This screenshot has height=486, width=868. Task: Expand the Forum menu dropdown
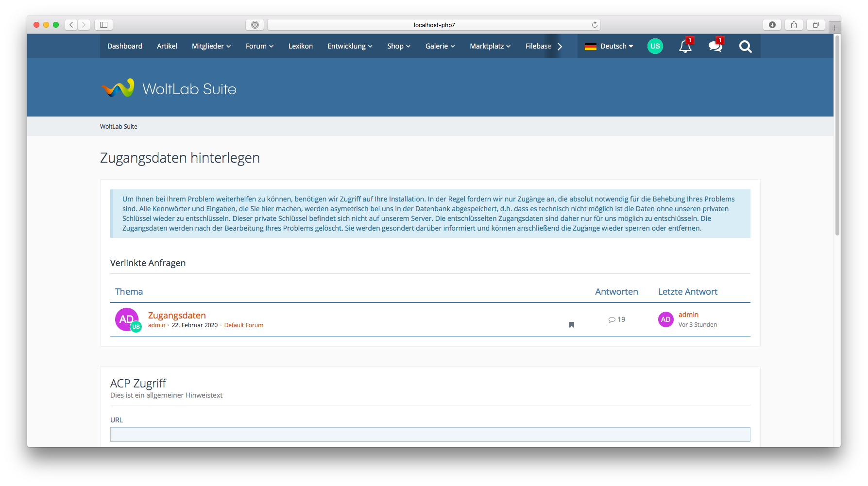click(259, 46)
